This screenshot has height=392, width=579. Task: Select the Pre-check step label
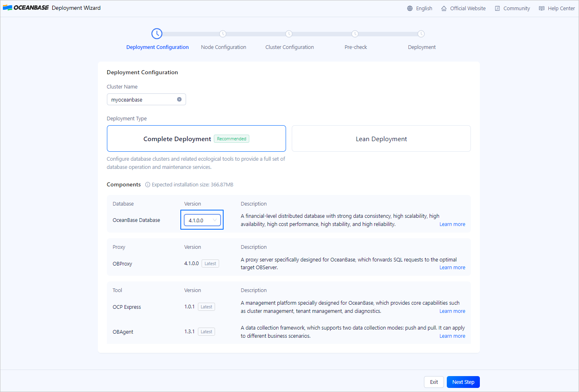point(356,47)
